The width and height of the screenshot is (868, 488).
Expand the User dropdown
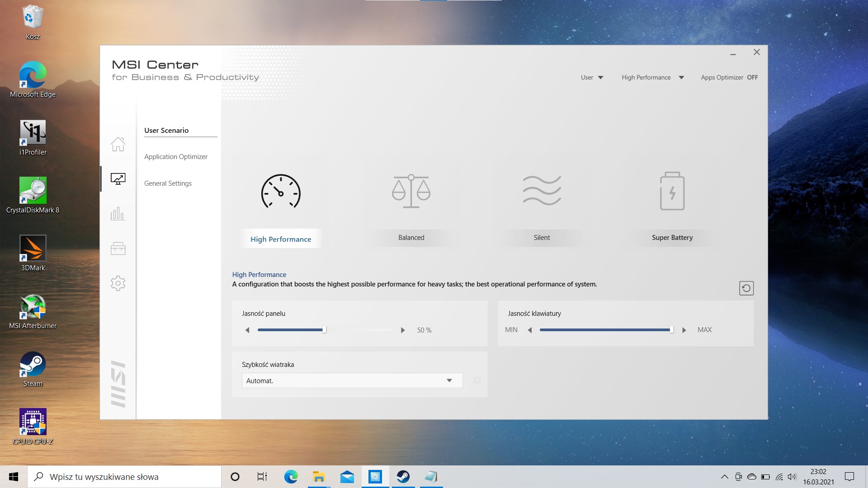592,77
